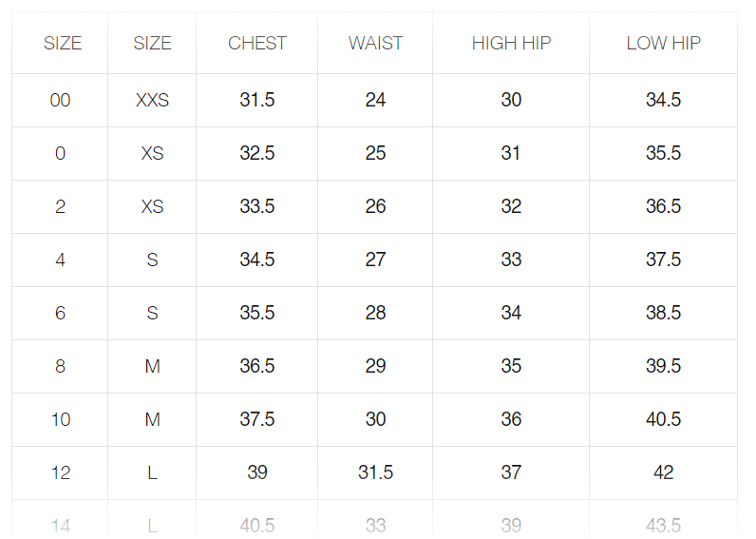Screen dimensions: 756x539
Task: Click chest value 39 in size 12 row
Action: click(x=257, y=472)
